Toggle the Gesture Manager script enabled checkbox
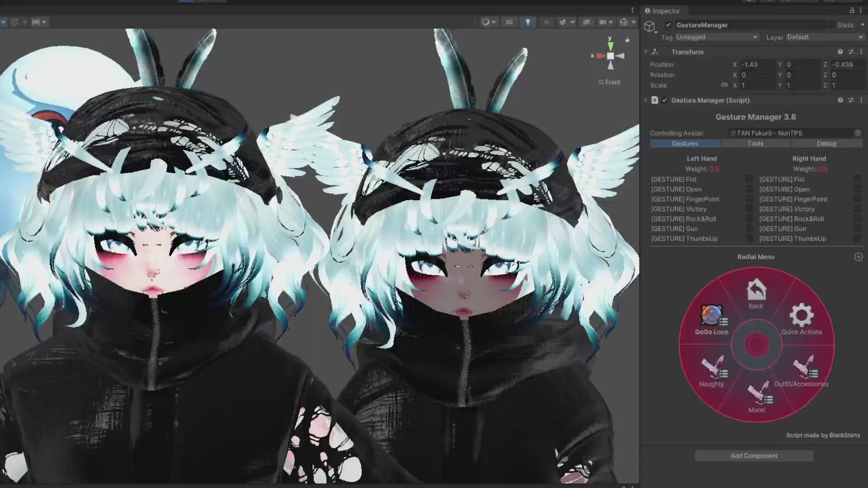 (665, 100)
